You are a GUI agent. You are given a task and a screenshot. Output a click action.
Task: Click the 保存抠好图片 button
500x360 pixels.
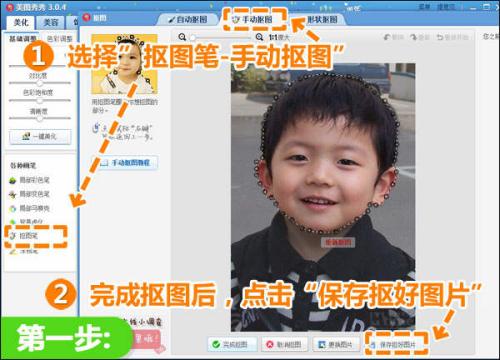[x=396, y=344]
